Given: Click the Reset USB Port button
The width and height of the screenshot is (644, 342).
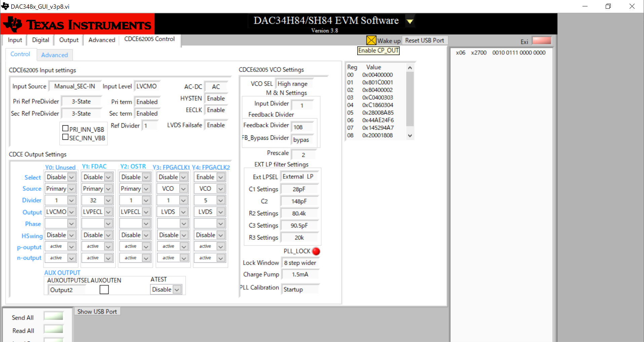Looking at the screenshot, I should [x=425, y=40].
